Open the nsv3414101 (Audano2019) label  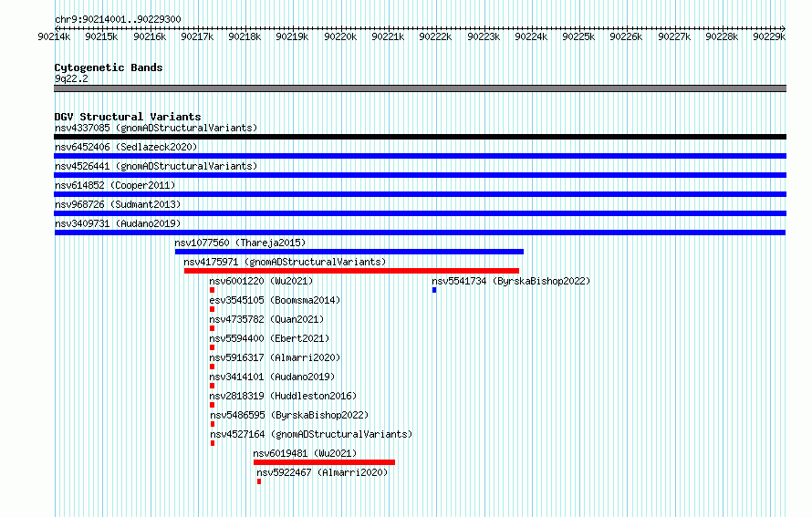point(272,377)
